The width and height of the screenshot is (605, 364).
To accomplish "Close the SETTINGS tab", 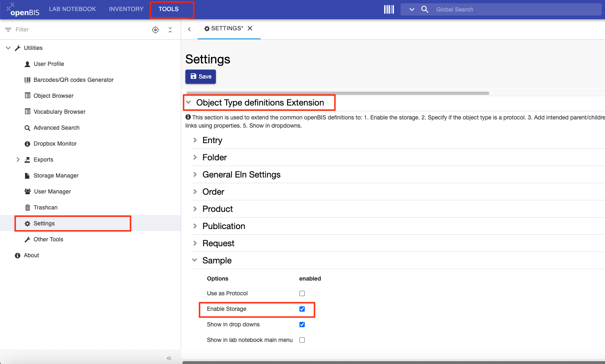I will click(x=250, y=28).
